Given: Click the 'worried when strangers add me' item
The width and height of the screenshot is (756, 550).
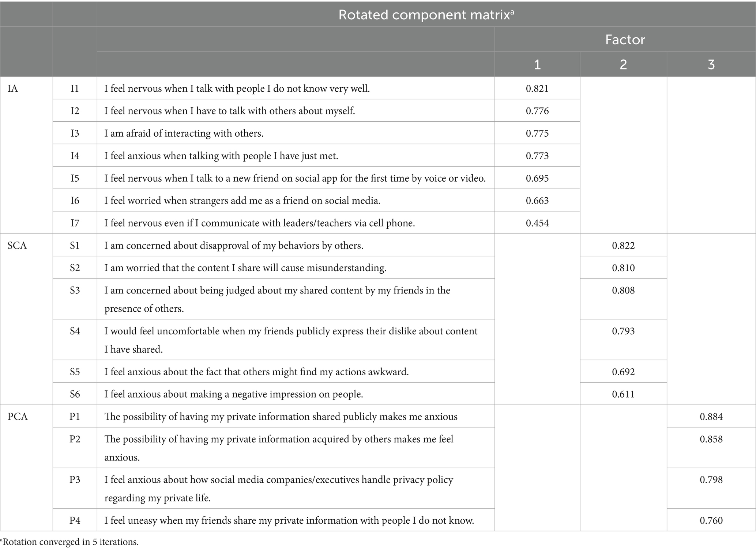Looking at the screenshot, I should pyautogui.click(x=242, y=201).
